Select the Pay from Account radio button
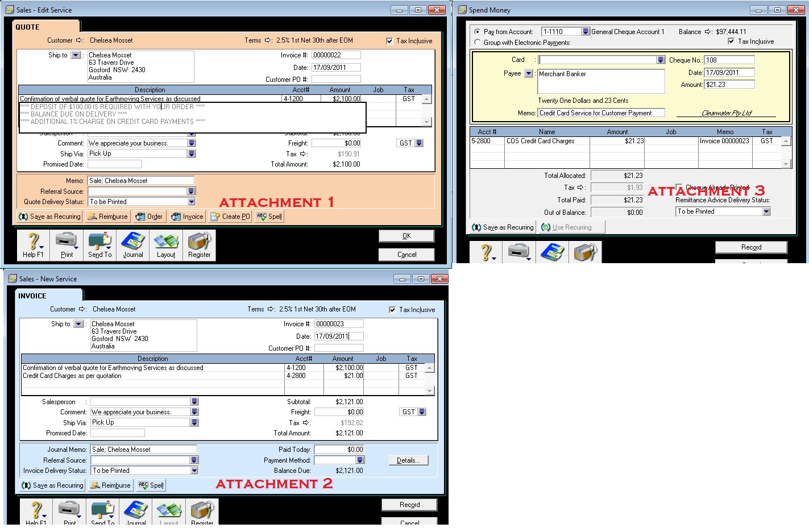Viewport: 809px width, 532px height. (x=477, y=32)
